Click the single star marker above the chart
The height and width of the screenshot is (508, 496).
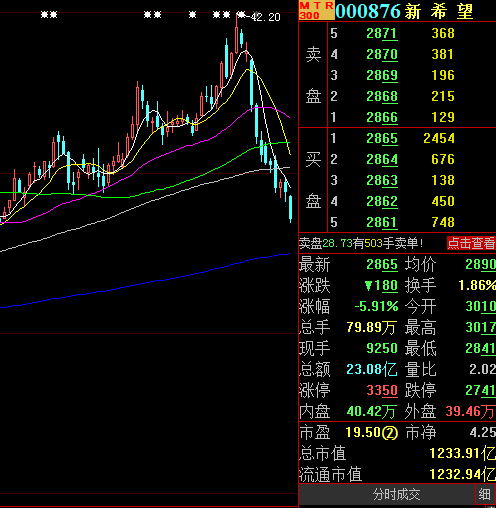[192, 15]
